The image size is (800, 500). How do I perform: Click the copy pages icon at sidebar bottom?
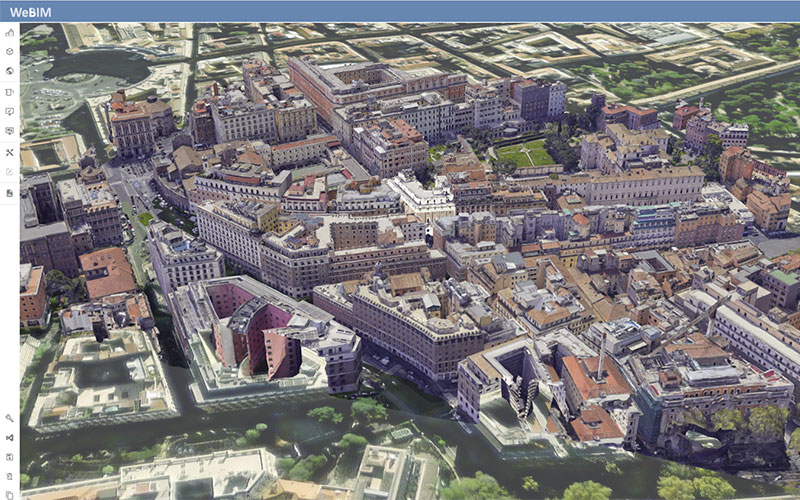9,494
